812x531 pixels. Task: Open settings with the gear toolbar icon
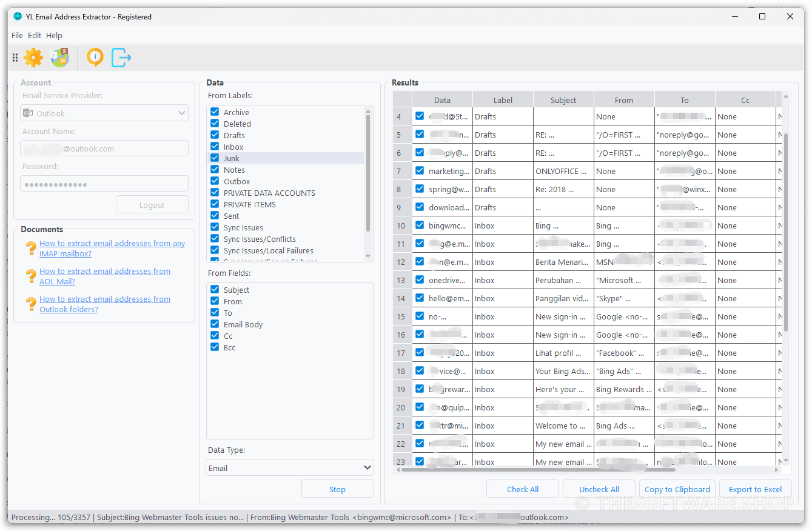pos(33,58)
